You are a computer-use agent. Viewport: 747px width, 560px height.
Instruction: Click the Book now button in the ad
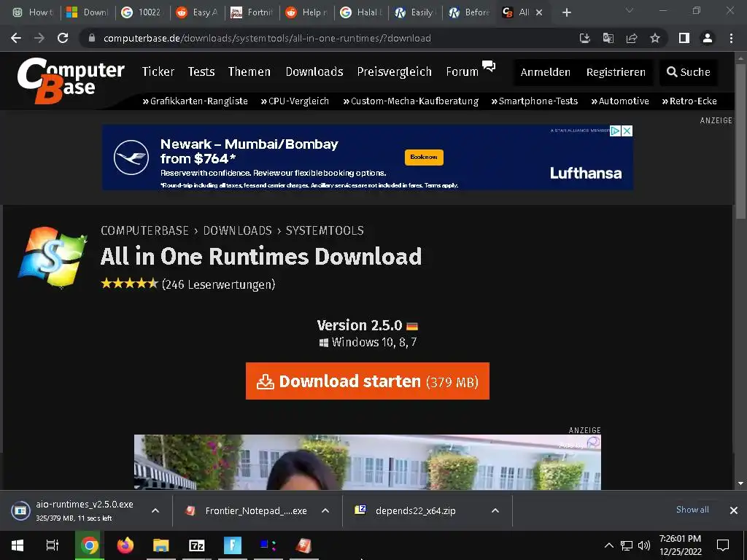[424, 157]
